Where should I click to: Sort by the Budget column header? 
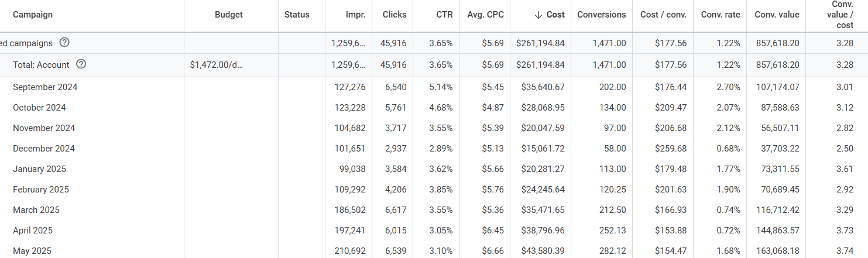228,15
